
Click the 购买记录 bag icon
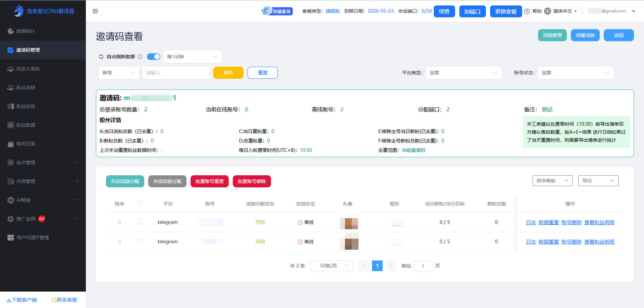click(11, 144)
